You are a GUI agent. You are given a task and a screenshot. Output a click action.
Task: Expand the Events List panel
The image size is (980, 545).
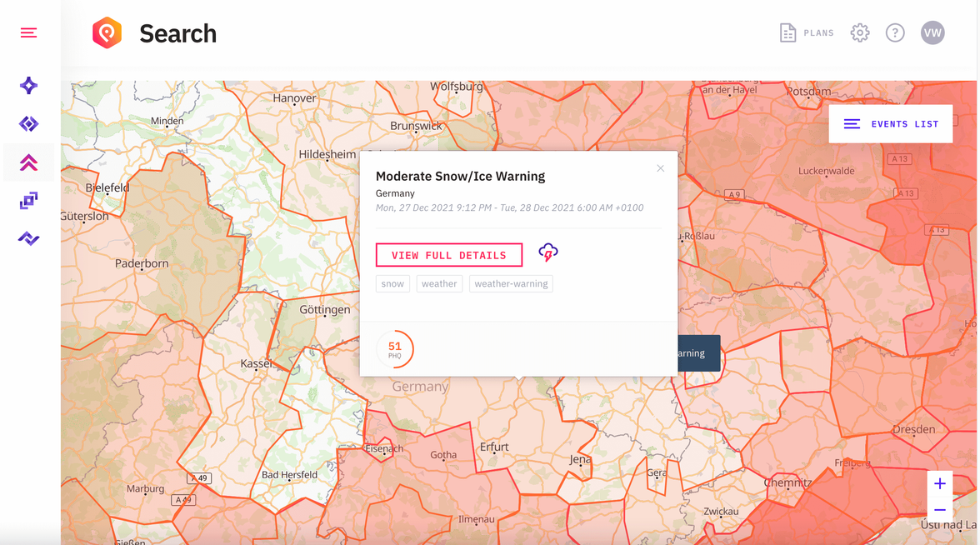(890, 123)
